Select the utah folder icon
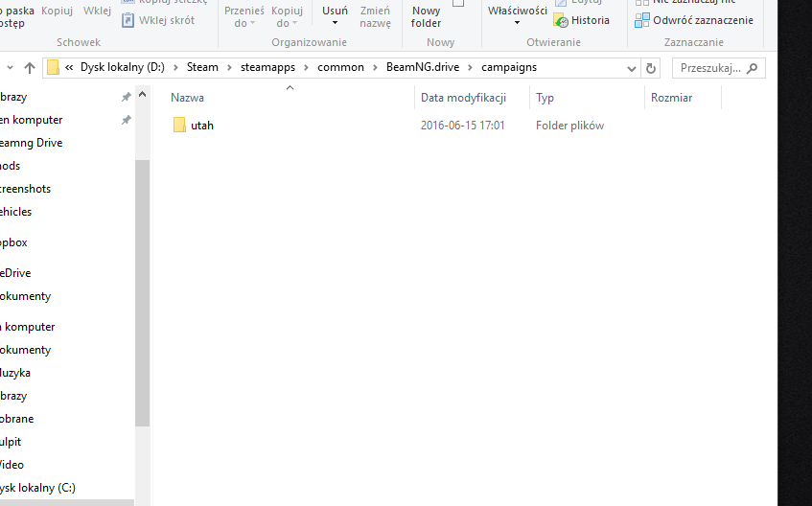812x506 pixels. pyautogui.click(x=179, y=125)
